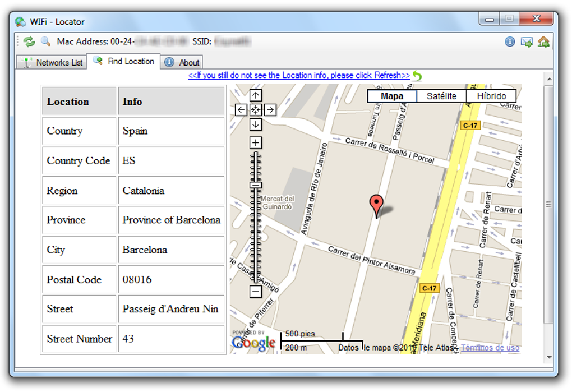Pan the map right with arrow button
The width and height of the screenshot is (572, 392).
(x=270, y=110)
